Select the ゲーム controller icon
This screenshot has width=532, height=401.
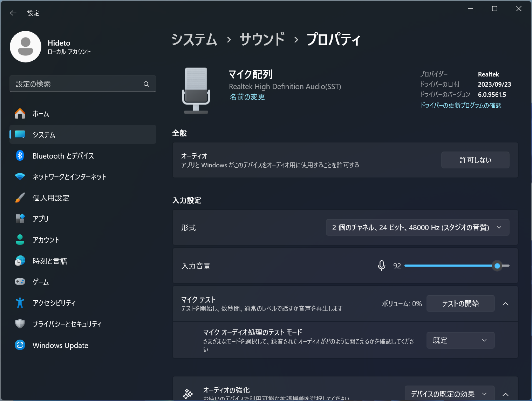(20, 282)
